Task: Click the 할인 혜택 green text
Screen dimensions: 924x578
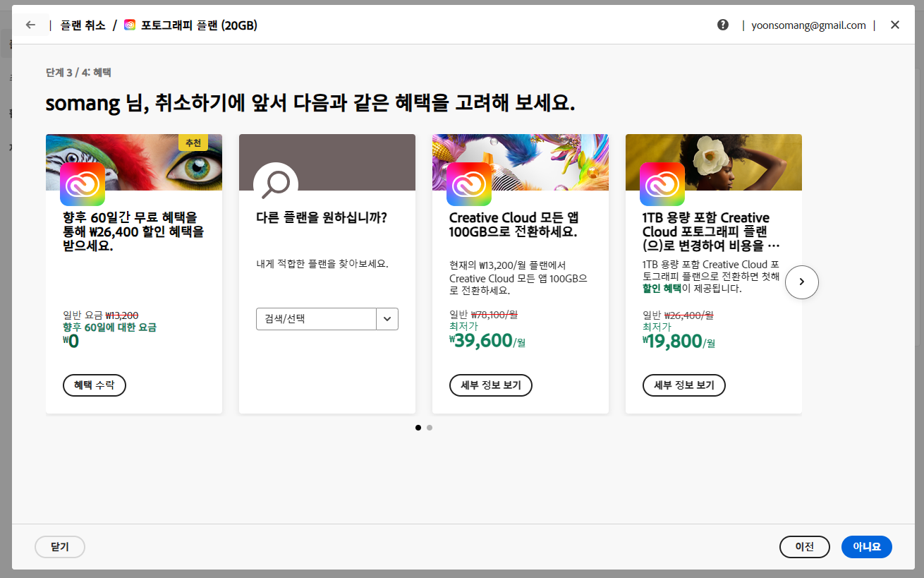Action: click(x=662, y=289)
